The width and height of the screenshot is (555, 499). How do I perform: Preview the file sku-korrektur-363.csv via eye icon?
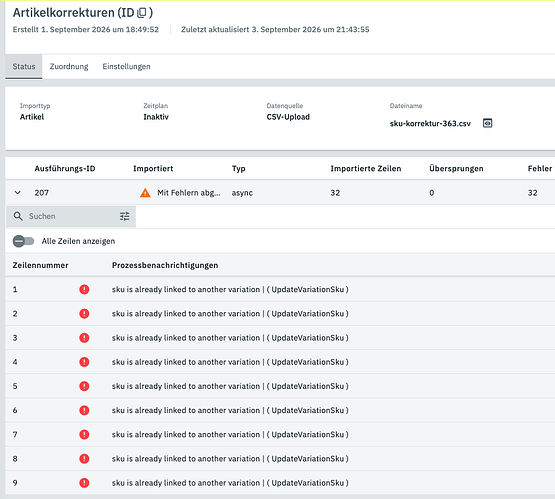487,123
